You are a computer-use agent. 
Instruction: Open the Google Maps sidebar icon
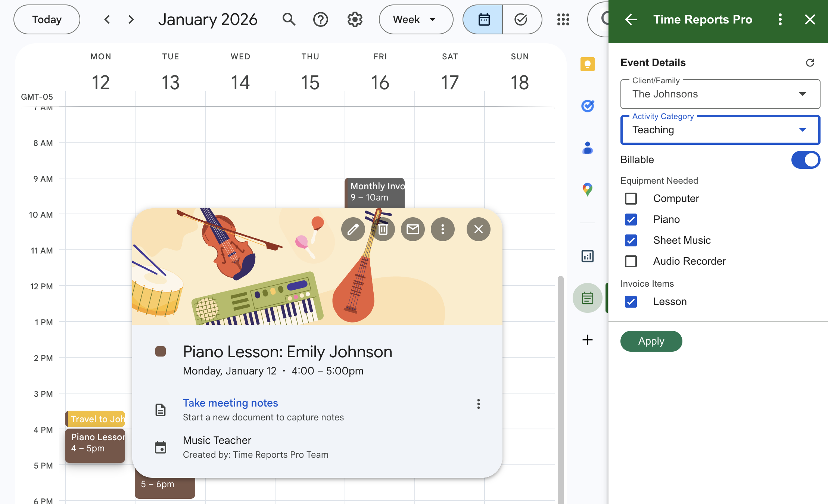coord(587,189)
